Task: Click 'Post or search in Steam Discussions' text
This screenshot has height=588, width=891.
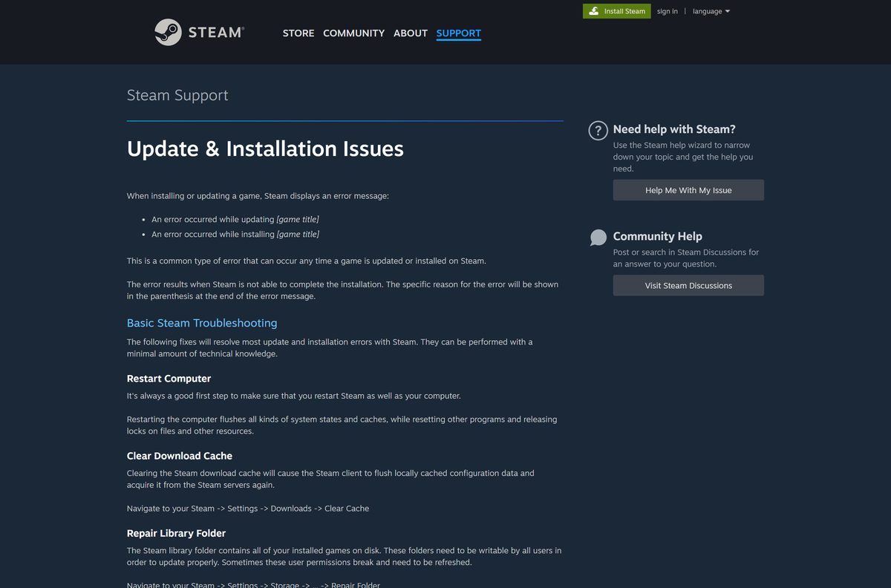Action: (x=686, y=258)
